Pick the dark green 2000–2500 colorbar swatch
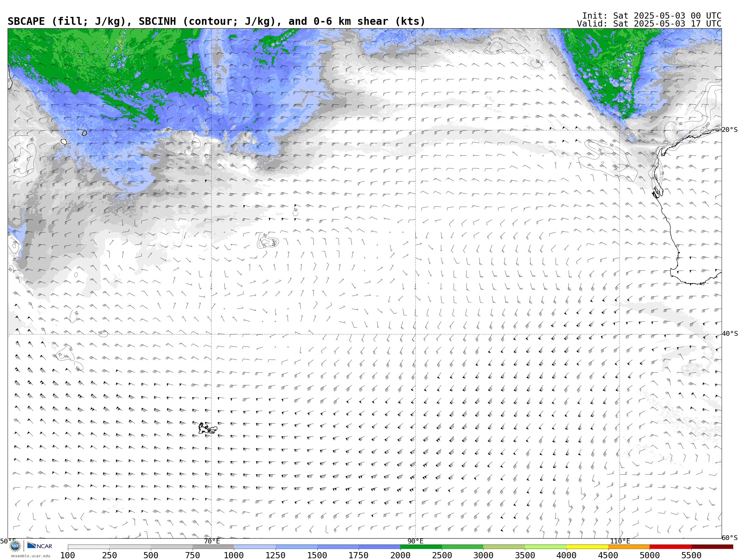The height and width of the screenshot is (560, 744). click(421, 547)
